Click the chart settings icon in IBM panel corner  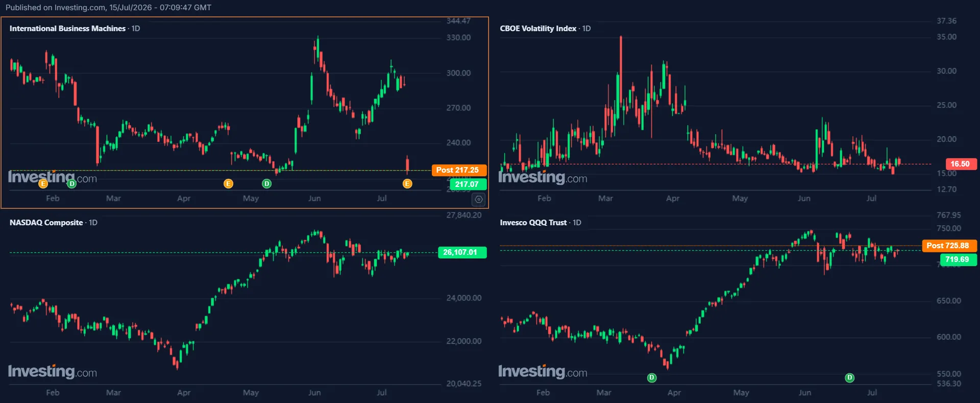coord(479,199)
